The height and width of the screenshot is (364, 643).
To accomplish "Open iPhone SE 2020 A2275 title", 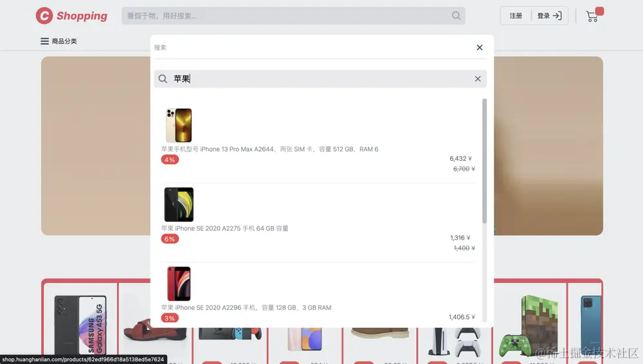I will [x=224, y=228].
